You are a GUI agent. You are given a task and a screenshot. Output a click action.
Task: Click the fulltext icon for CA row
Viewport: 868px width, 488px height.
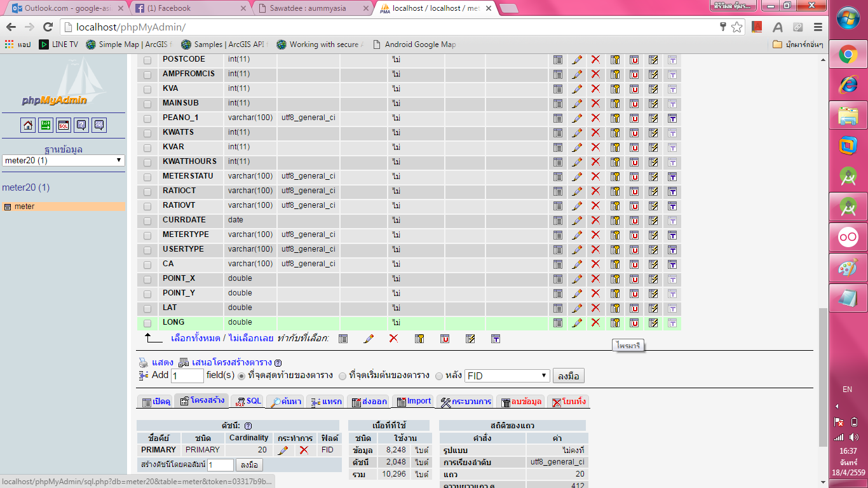[672, 264]
